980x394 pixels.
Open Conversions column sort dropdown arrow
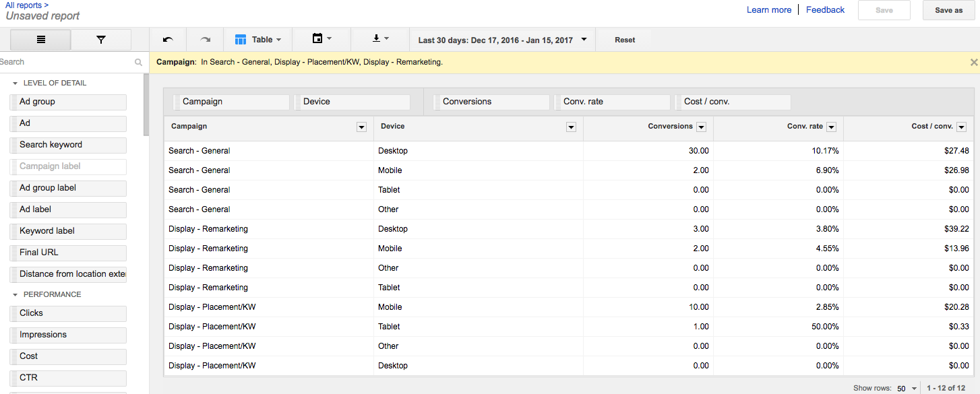[x=701, y=127]
